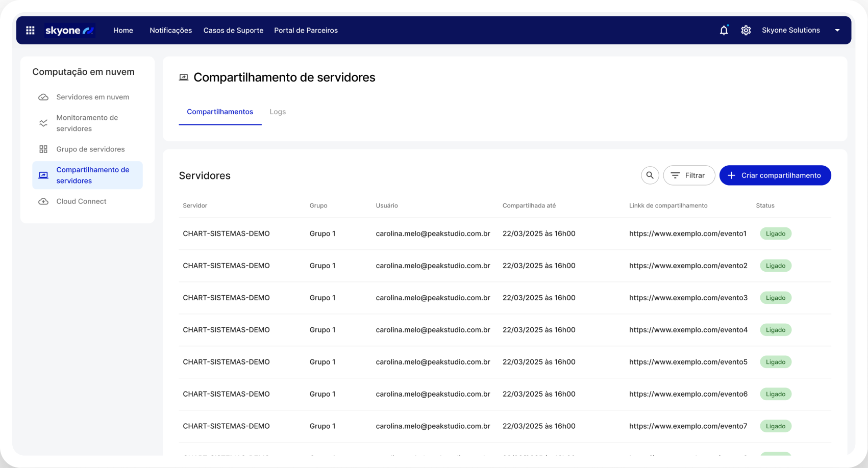Click the Grupo de servidores grid icon
Viewport: 868px width, 468px height.
43,149
